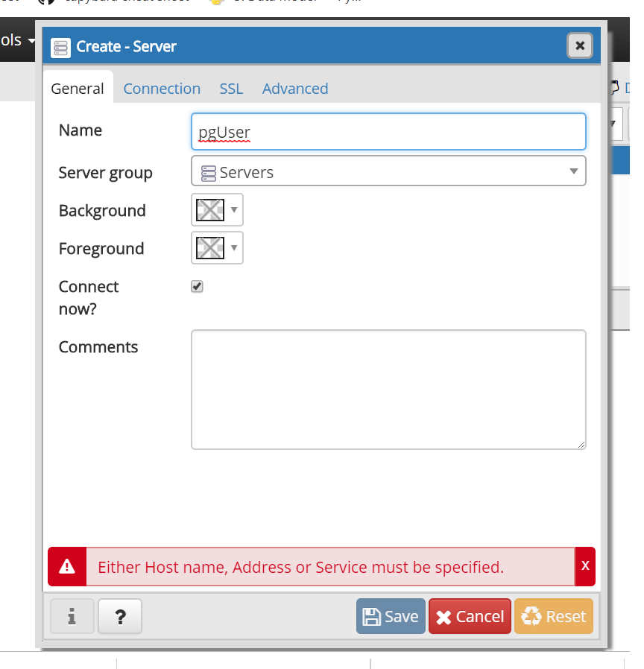
Task: Click the warning triangle icon in the alert
Action: 67,567
